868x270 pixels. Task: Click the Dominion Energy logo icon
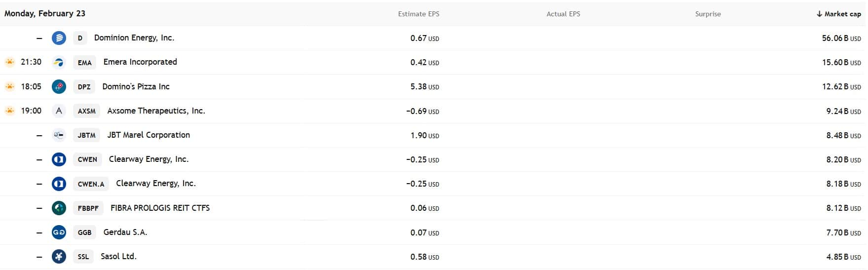coord(59,38)
